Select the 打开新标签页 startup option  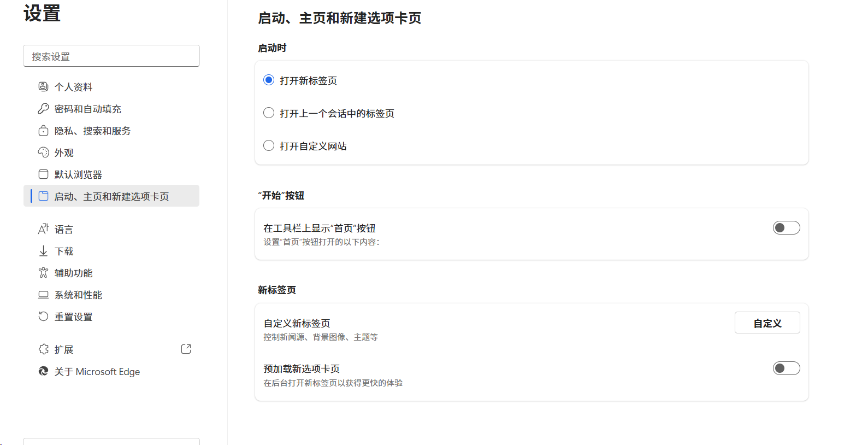point(268,79)
